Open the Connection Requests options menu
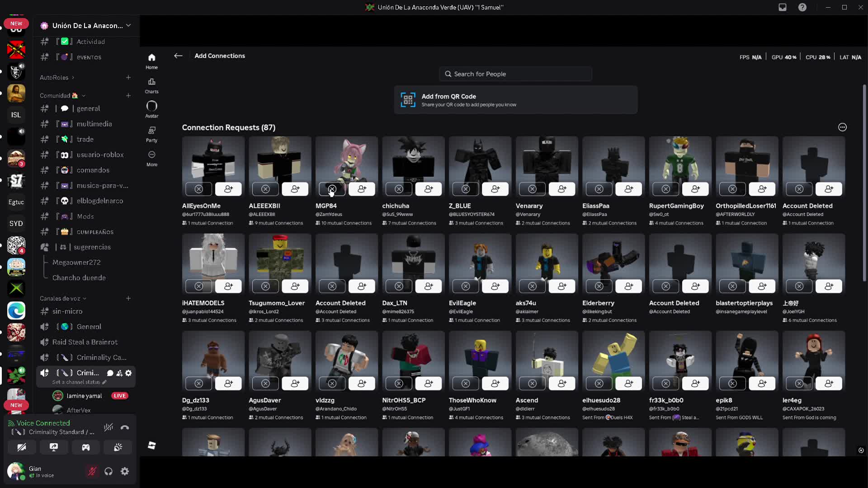Image resolution: width=868 pixels, height=488 pixels. 842,127
